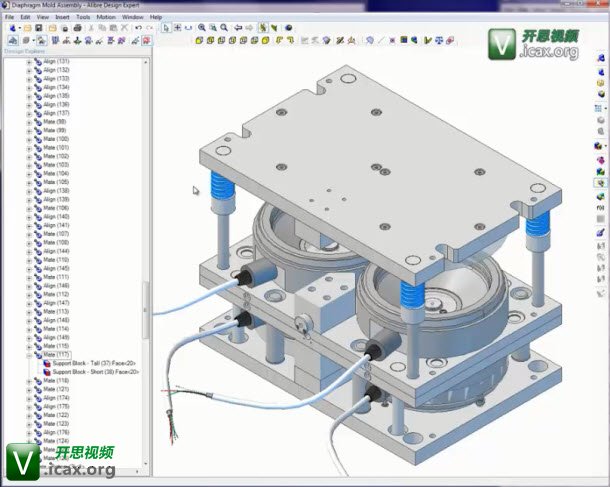Click the highlighted icon in right sidebar
Screen dimensions: 610x487
(601, 183)
